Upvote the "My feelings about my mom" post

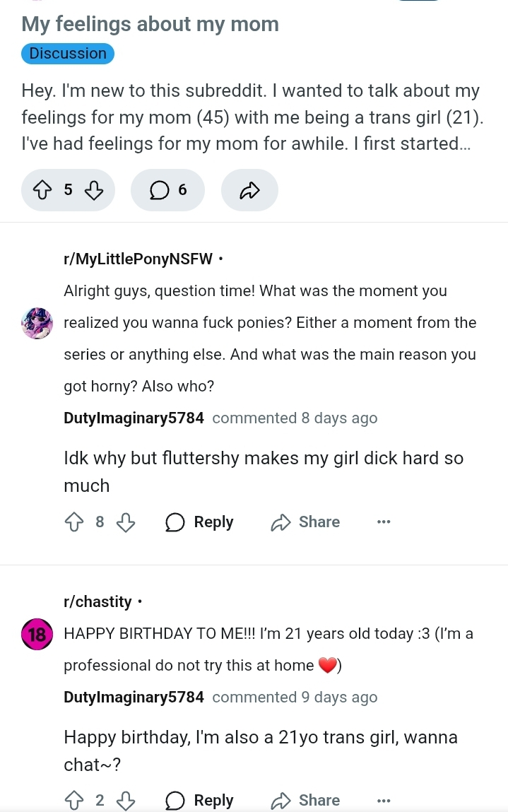click(x=42, y=189)
